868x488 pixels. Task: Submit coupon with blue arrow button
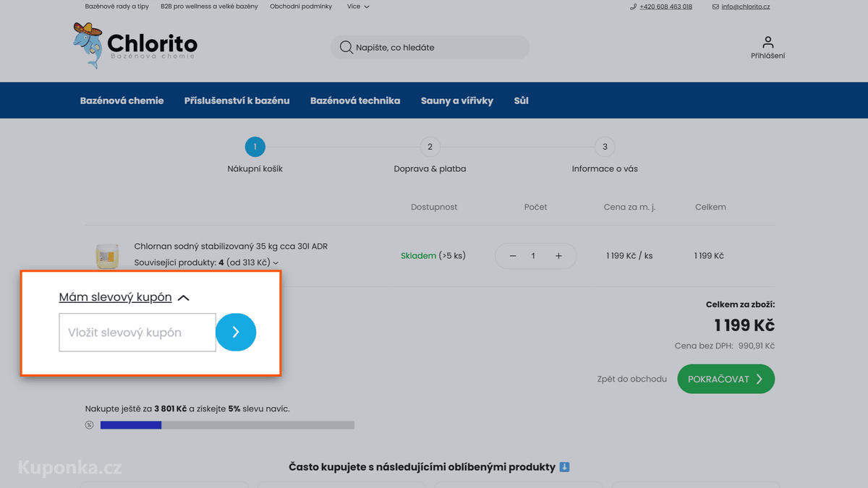pyautogui.click(x=236, y=333)
